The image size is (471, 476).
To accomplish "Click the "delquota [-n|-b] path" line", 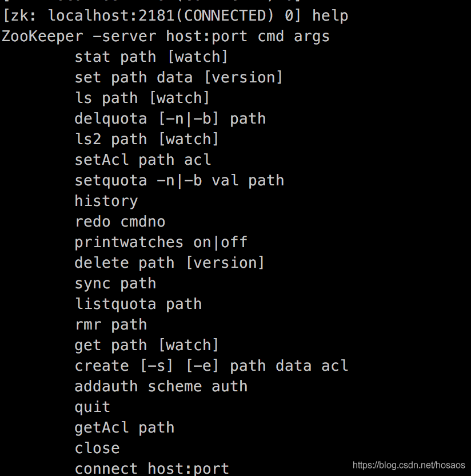I will pyautogui.click(x=170, y=118).
